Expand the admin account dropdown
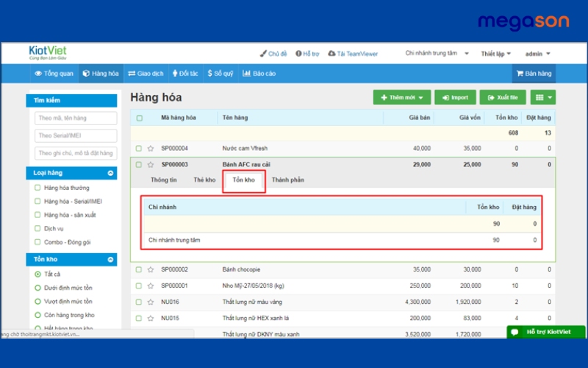The width and height of the screenshot is (588, 368). [537, 54]
